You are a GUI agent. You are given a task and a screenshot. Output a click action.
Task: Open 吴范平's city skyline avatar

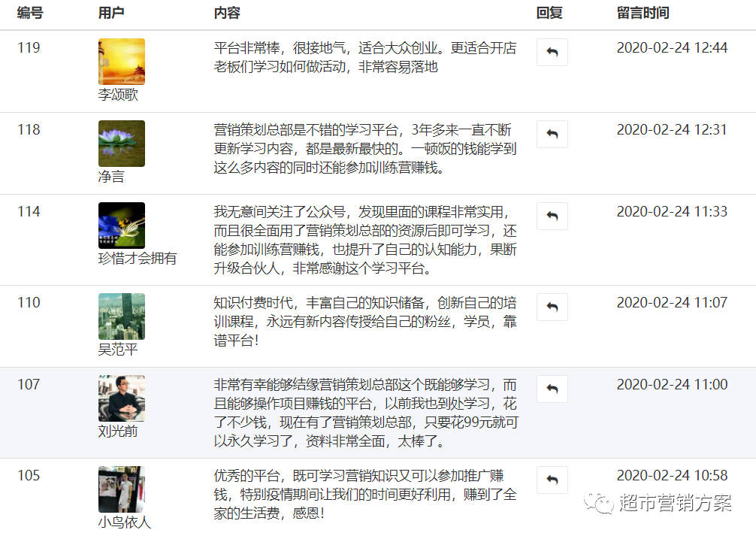(x=122, y=316)
